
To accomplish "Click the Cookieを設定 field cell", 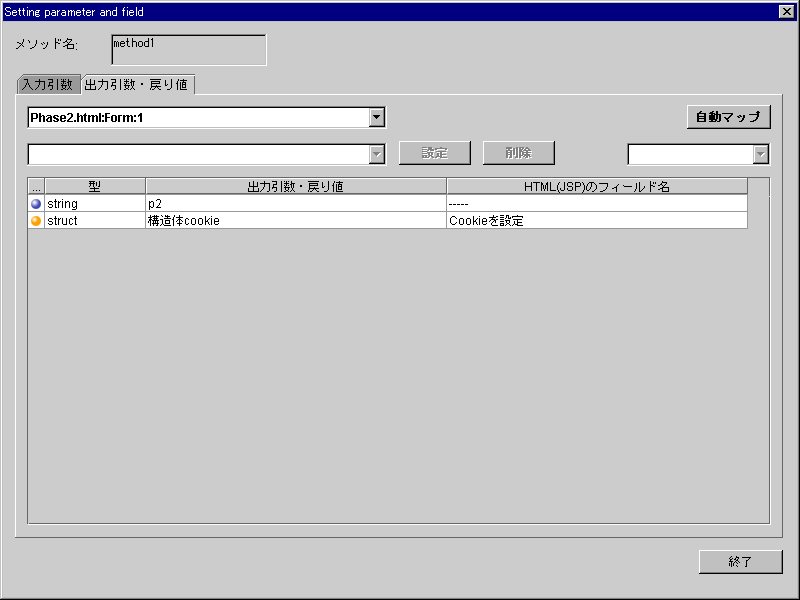I will 596,221.
